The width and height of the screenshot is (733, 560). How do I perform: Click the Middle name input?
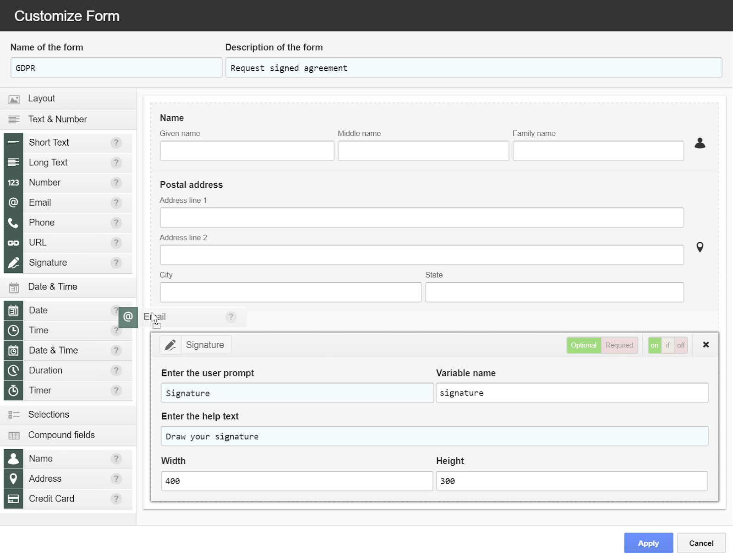pyautogui.click(x=423, y=151)
